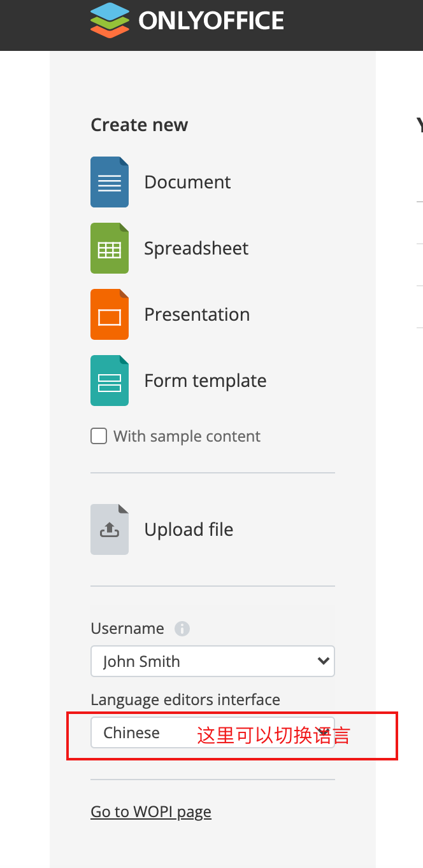Click the orange Presentation slide icon
This screenshot has width=423, height=868.
[110, 314]
